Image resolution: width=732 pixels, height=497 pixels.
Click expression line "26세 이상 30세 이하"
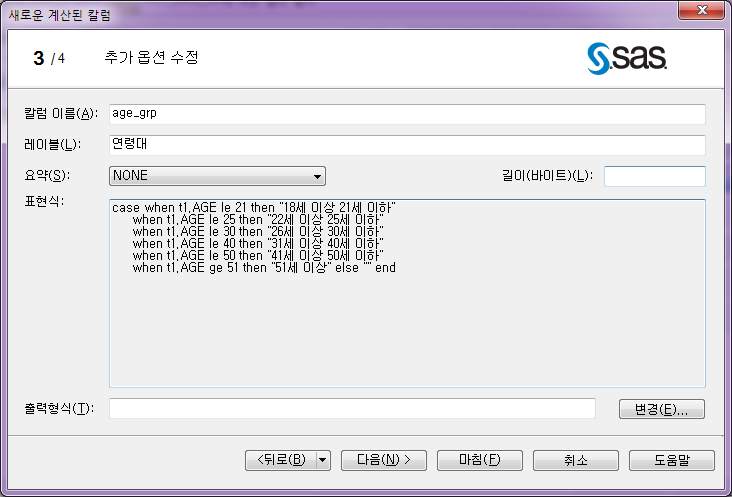(258, 231)
